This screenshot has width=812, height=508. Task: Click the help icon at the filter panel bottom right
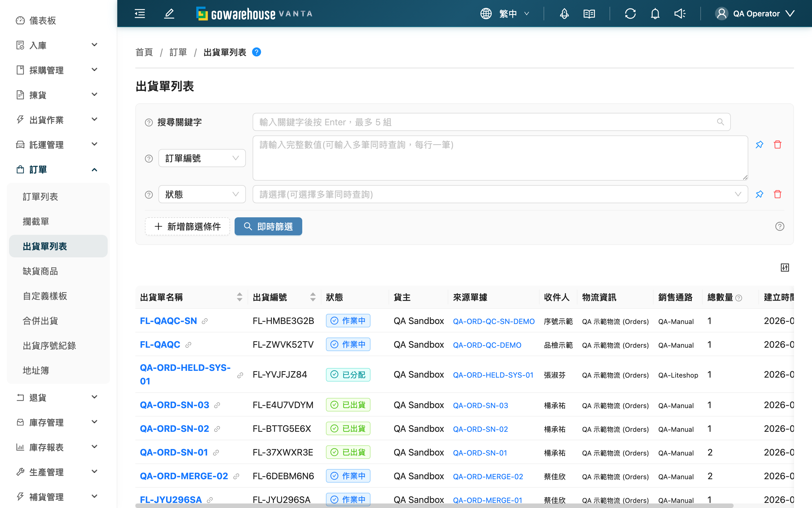[780, 226]
